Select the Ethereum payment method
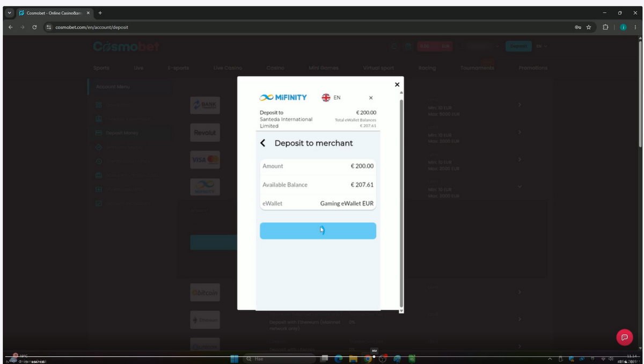The width and height of the screenshot is (644, 364). pyautogui.click(x=205, y=320)
